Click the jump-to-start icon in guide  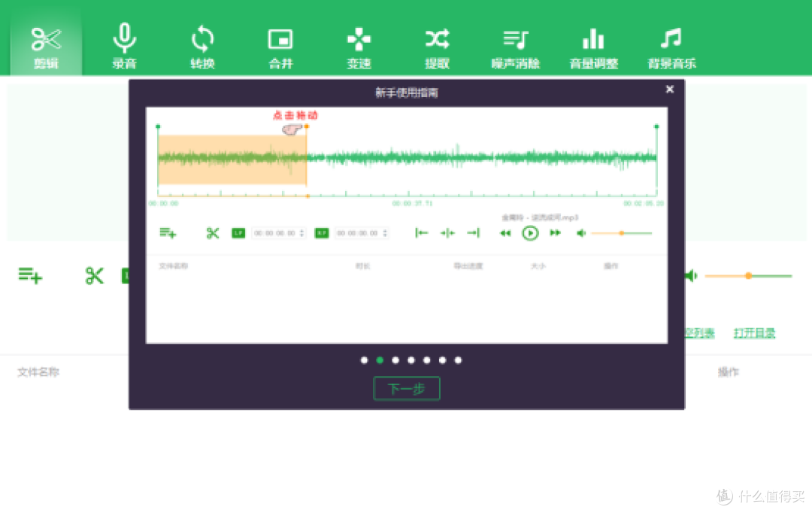422,233
